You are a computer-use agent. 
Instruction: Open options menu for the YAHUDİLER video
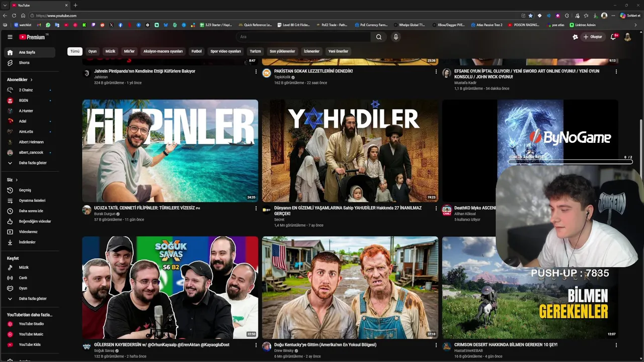tap(436, 208)
